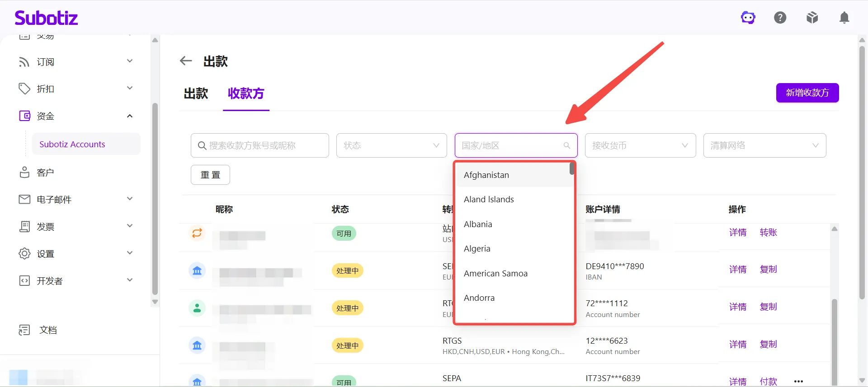Viewport: 868px width, 387px height.
Task: Click 复制 link in 12****6623 row
Action: [769, 345]
